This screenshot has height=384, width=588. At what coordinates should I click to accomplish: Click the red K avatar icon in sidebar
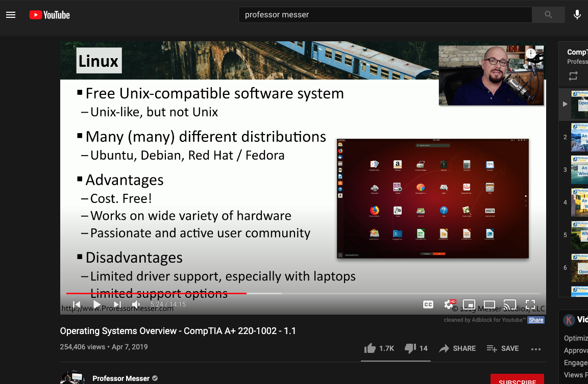[569, 320]
